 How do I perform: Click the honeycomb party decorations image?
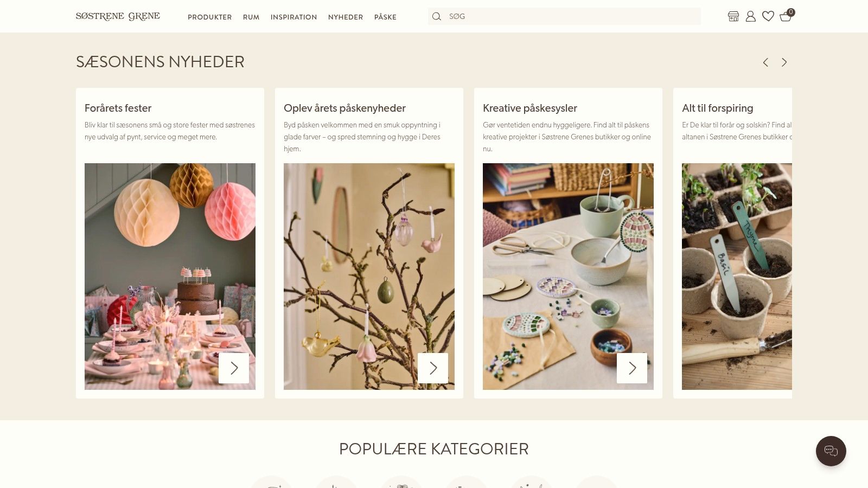coord(170,277)
